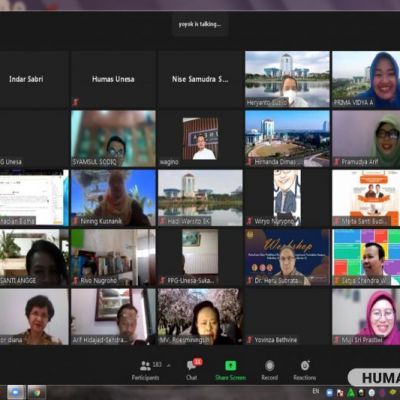
Task: Click the Zoom icon in the taskbar
Action: (16, 392)
